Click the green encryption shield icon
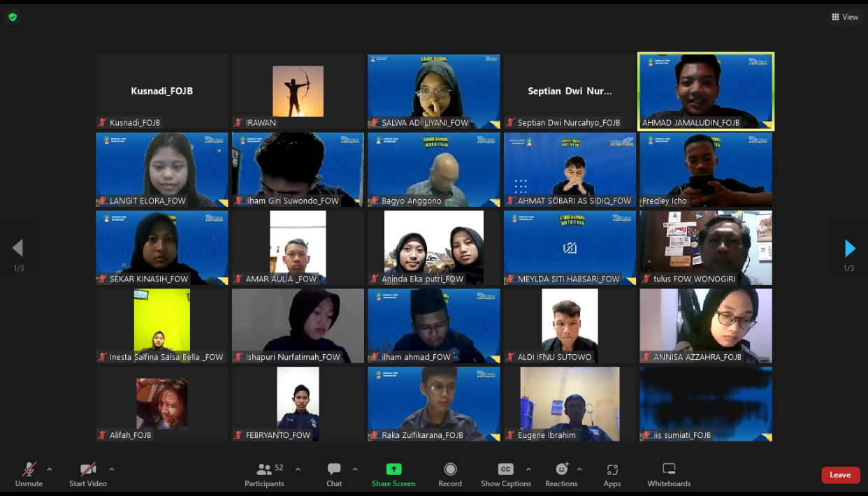 click(x=13, y=17)
